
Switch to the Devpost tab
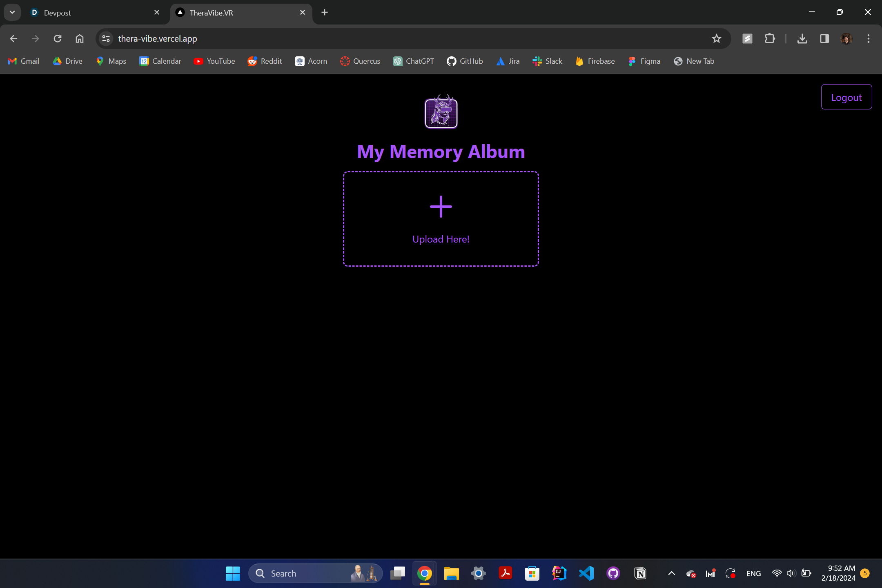pos(94,13)
